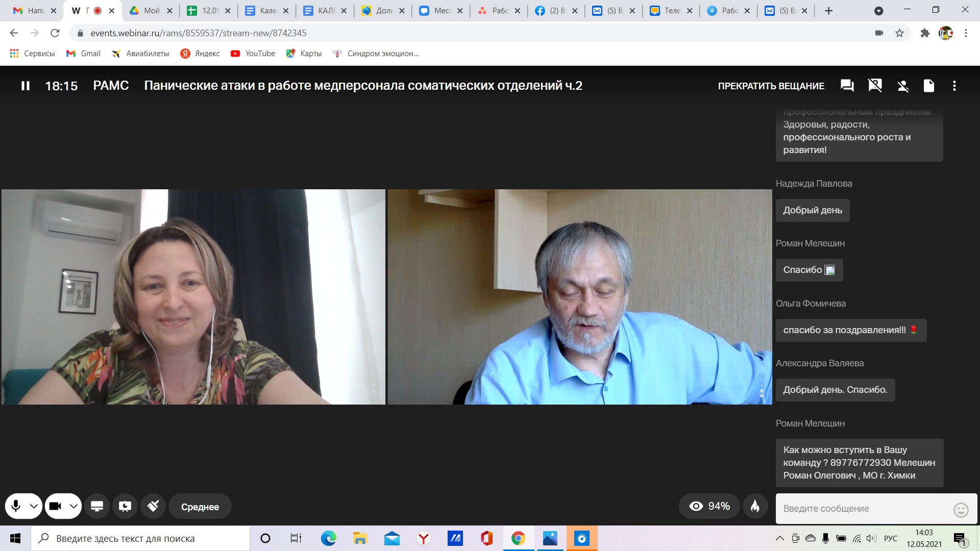980x551 pixels.
Task: Pause the broadcast recording
Action: (26, 86)
